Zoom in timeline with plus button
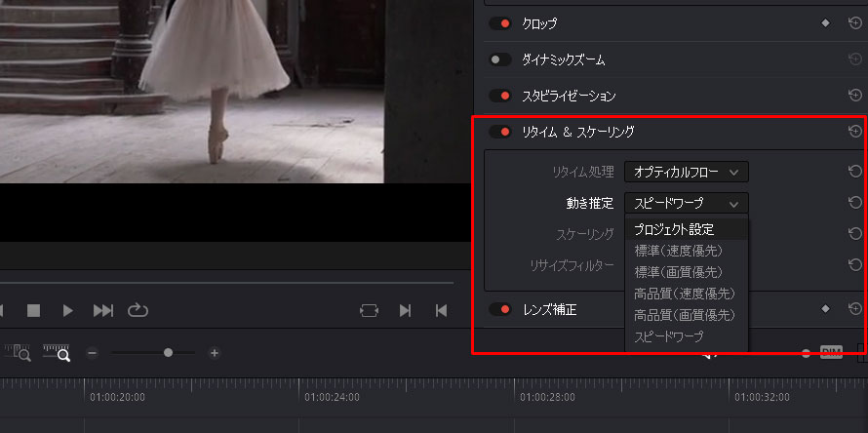This screenshot has height=433, width=868. tap(215, 353)
